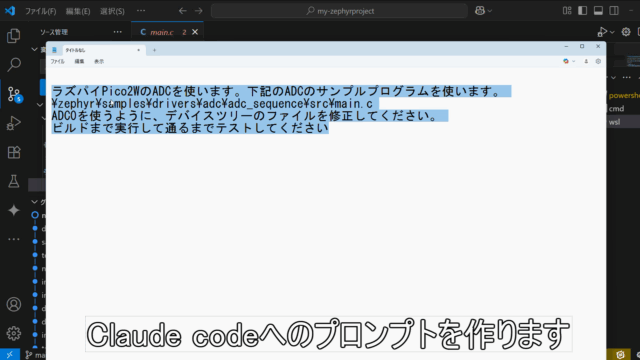640x360 pixels.
Task: Click the remote window indicator in status bar
Action: tap(9, 355)
